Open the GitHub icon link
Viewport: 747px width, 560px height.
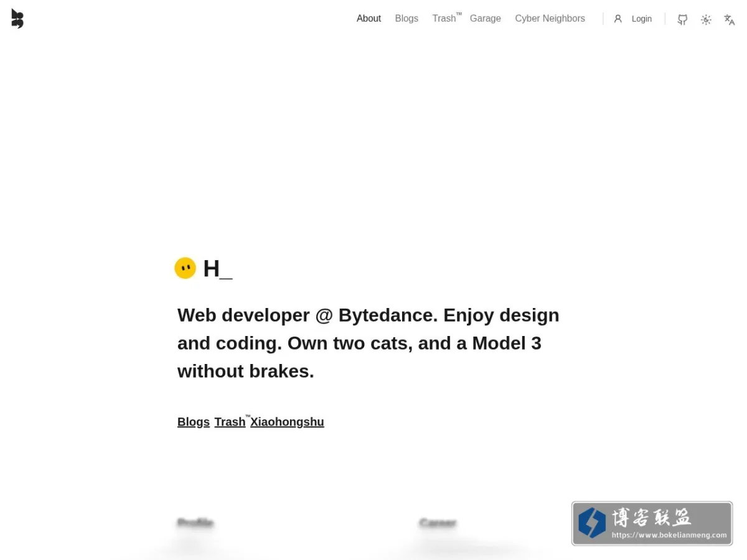point(683,19)
